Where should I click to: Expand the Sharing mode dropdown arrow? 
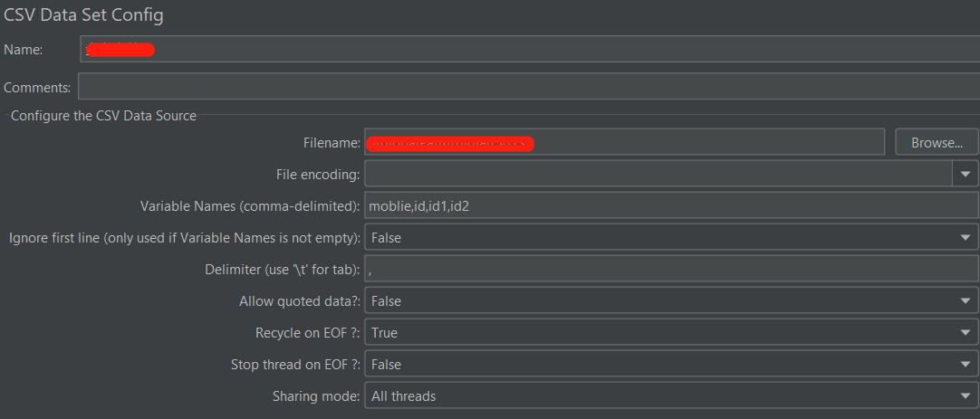[x=965, y=396]
